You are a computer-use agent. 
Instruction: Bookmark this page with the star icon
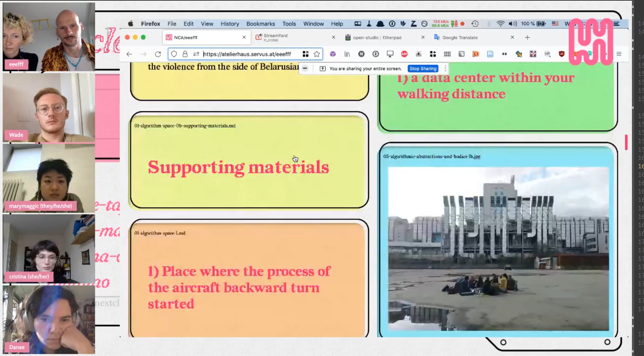tap(317, 54)
